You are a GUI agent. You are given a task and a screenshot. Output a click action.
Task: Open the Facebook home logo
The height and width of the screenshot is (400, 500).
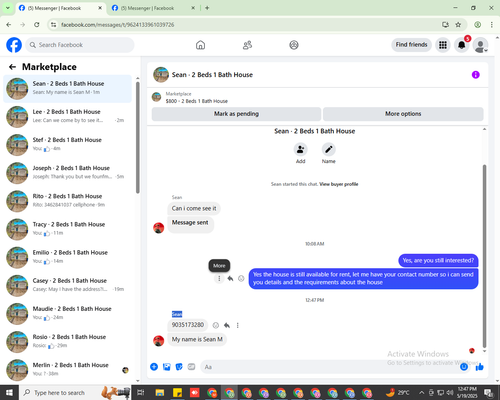coord(14,45)
